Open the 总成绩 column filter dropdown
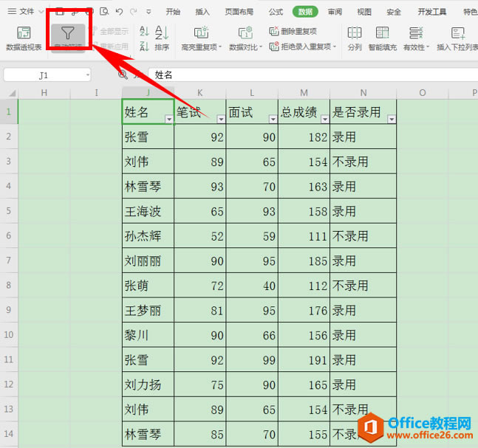478x448 pixels. [325, 120]
